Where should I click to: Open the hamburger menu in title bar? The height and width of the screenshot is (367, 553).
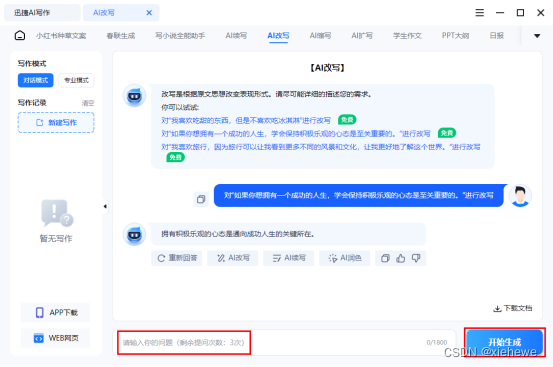(x=479, y=13)
